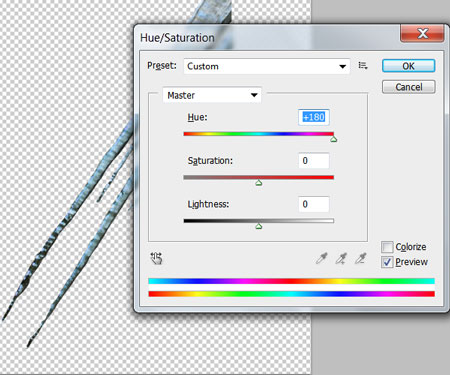This screenshot has width=450, height=375.
Task: Uncheck the Preview checkbox
Action: click(387, 262)
